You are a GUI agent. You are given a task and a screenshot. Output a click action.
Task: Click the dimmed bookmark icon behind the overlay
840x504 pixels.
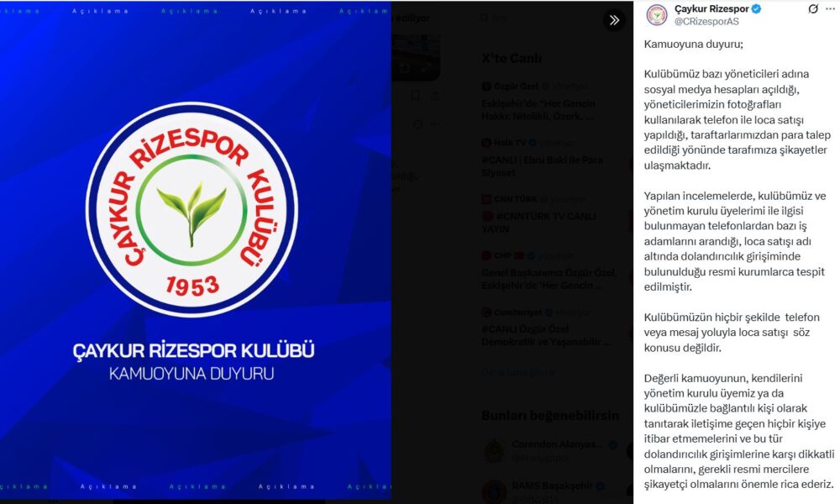click(x=415, y=96)
